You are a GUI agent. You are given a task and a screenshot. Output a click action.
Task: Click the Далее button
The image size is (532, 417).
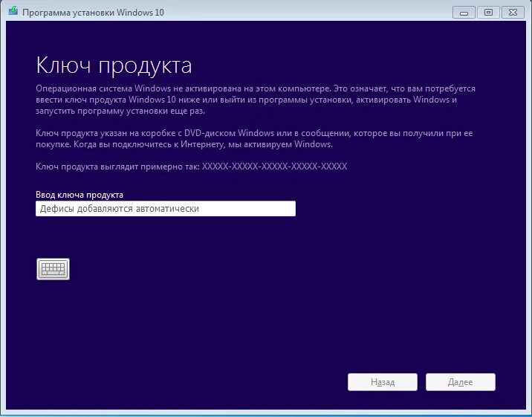tap(461, 382)
